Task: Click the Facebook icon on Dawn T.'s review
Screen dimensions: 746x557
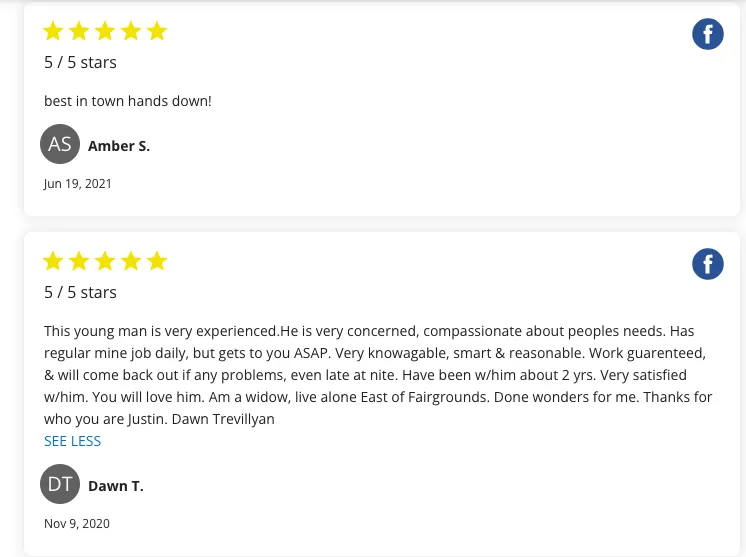Action: point(707,265)
